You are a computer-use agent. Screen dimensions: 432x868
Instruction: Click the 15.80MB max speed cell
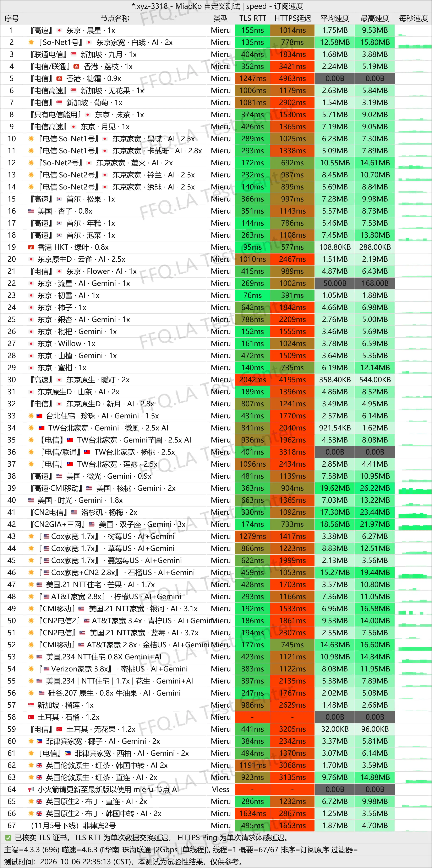[x=375, y=42]
